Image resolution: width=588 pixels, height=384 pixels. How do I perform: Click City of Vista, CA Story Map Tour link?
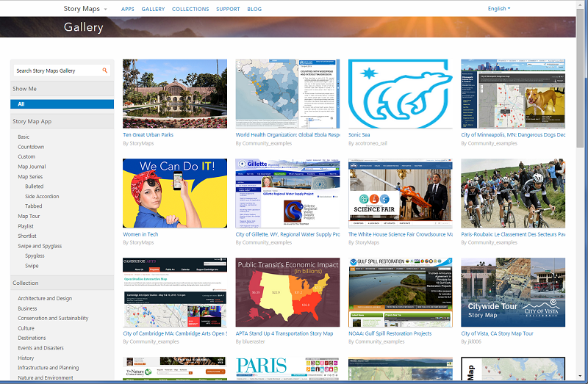(498, 333)
